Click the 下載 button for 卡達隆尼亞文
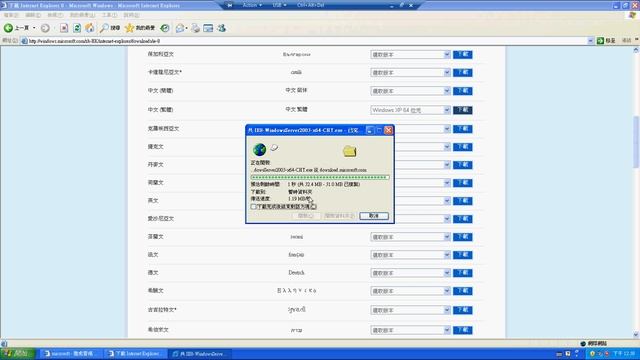640x360 pixels. tap(462, 73)
